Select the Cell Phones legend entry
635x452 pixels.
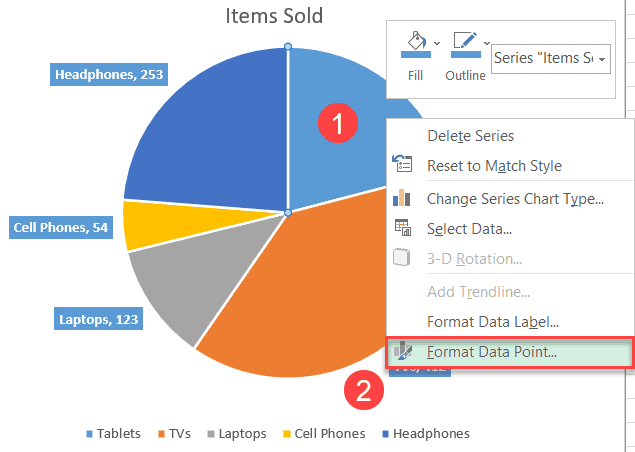pos(328,433)
